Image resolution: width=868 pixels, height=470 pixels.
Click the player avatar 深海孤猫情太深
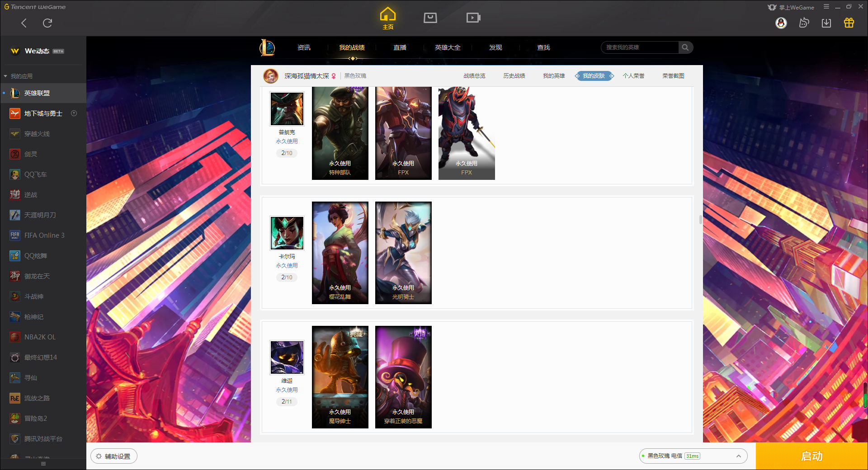tap(271, 76)
